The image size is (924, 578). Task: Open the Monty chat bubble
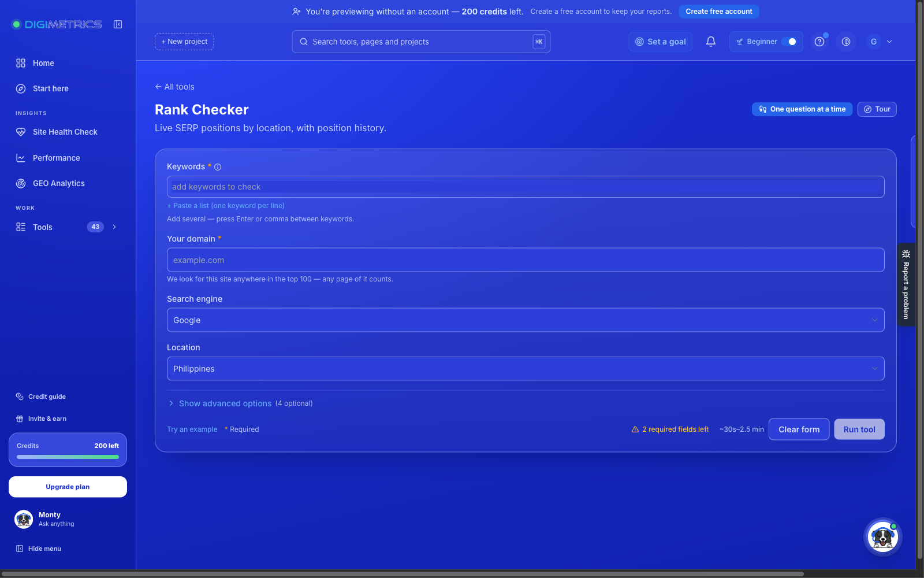[x=882, y=536]
